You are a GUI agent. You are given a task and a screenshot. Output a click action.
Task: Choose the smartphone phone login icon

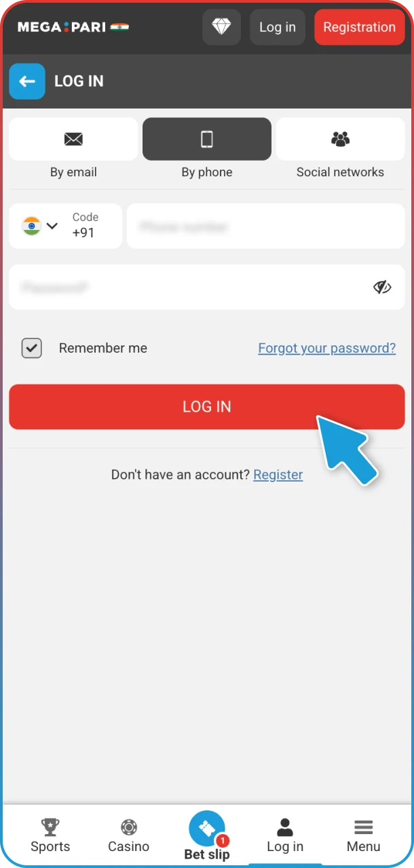207,139
